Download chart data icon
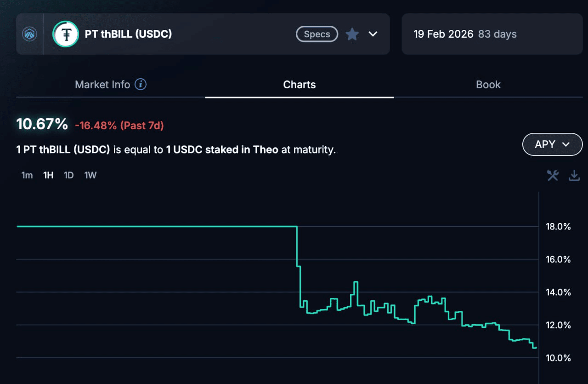 [574, 175]
